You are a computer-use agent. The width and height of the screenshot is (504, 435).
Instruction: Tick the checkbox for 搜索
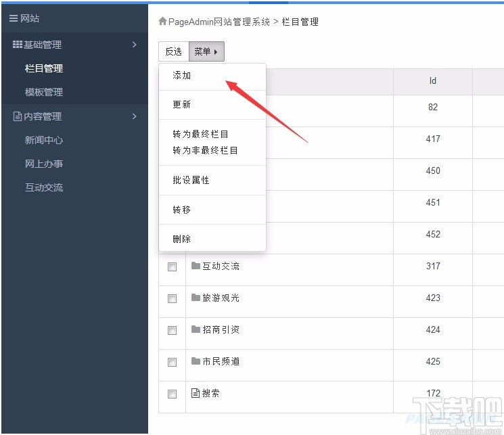point(173,394)
